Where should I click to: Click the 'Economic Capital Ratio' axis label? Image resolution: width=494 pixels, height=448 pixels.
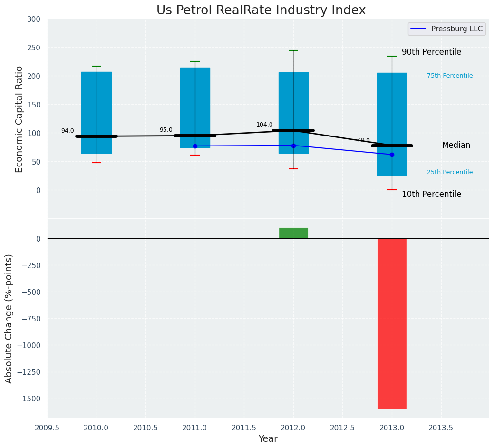[19, 119]
